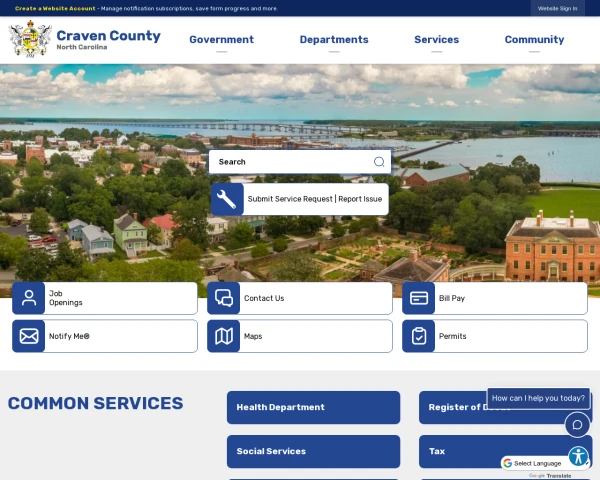Click the Craven County crest logo
Screen dimensions: 600x480
click(x=30, y=39)
